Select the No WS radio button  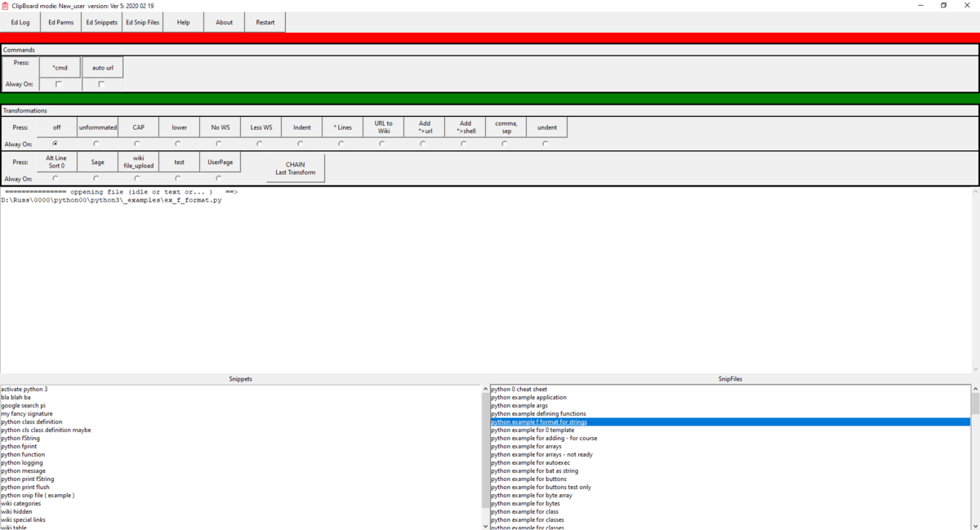click(219, 144)
